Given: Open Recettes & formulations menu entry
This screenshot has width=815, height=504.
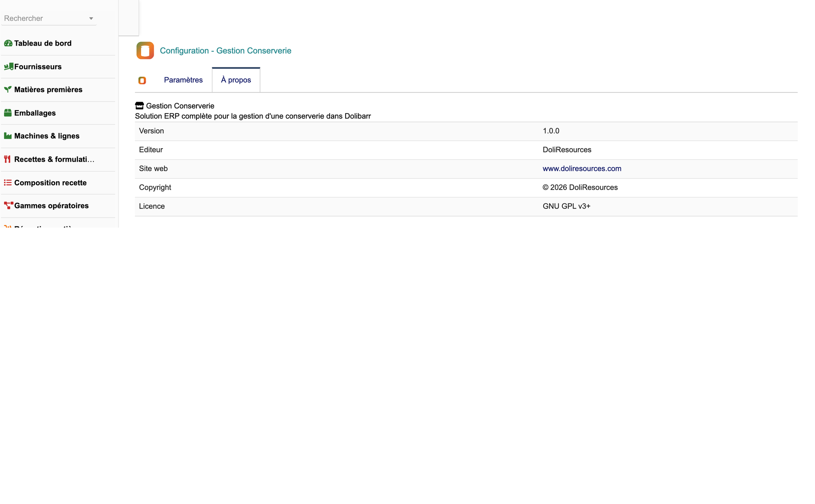Looking at the screenshot, I should tap(54, 159).
